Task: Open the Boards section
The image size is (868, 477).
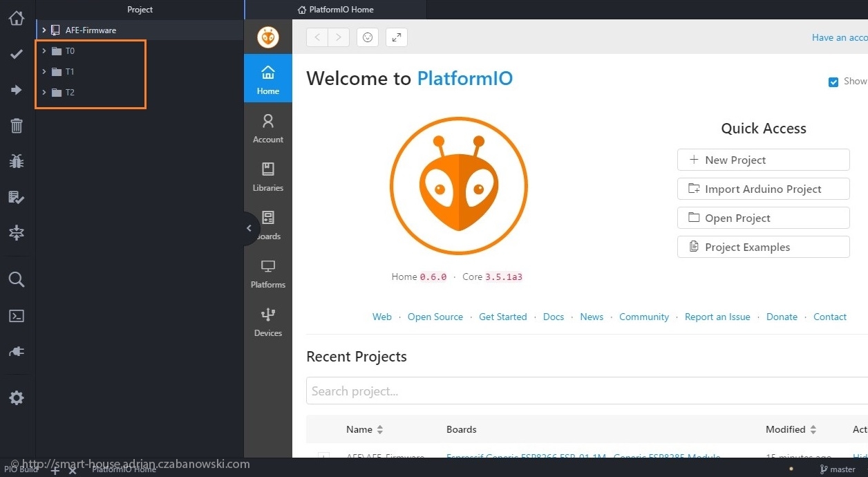Action: pyautogui.click(x=268, y=225)
